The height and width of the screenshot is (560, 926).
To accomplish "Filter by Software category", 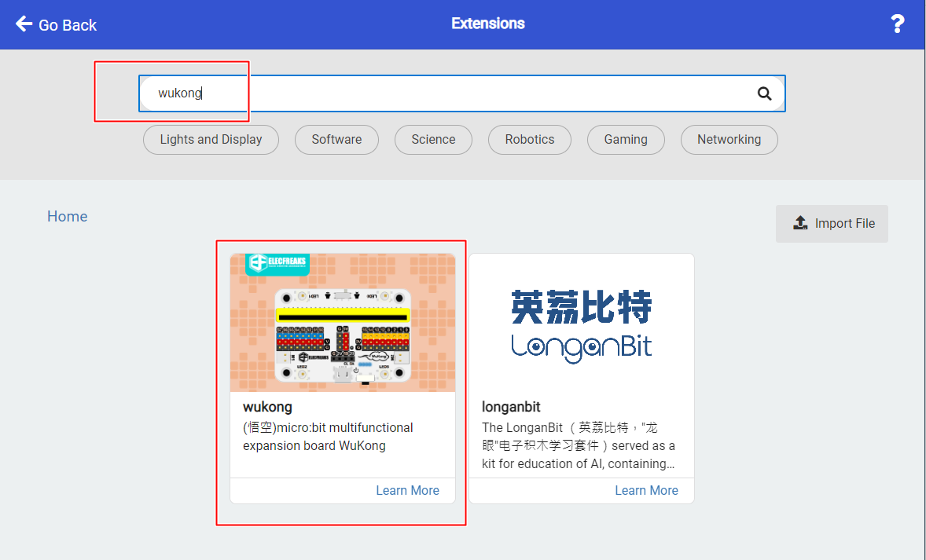I will [x=336, y=140].
